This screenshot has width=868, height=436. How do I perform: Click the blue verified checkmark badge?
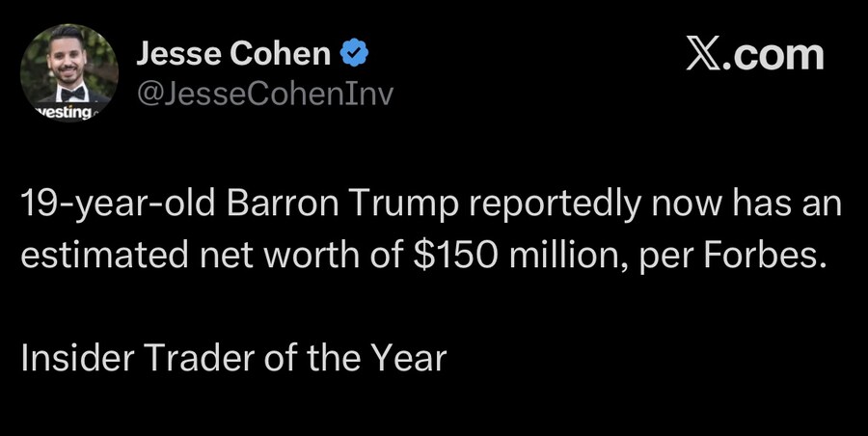click(x=355, y=55)
